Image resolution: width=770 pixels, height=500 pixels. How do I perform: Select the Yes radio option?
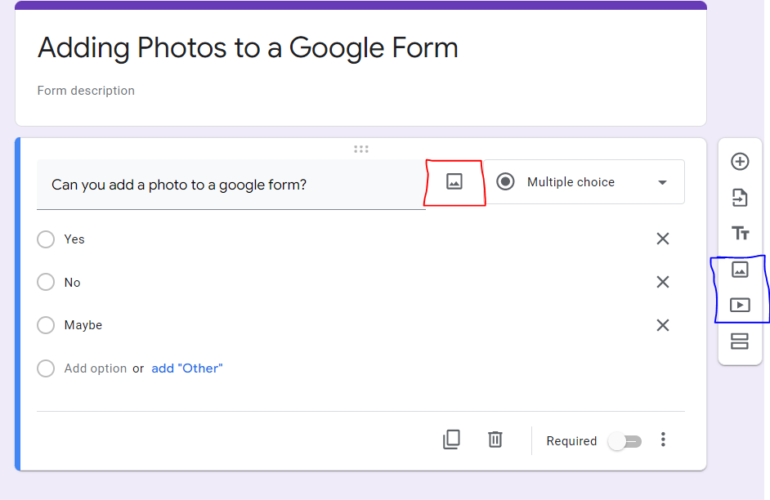click(46, 239)
